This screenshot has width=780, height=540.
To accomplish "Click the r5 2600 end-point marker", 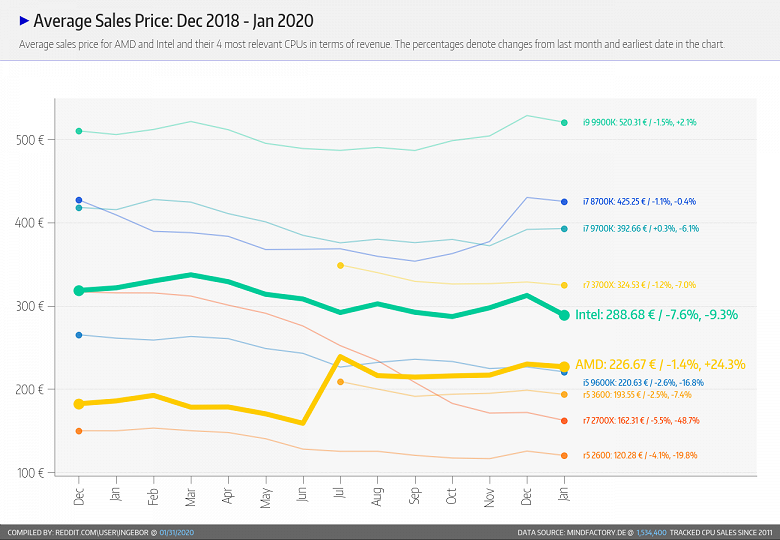I will coord(564,456).
